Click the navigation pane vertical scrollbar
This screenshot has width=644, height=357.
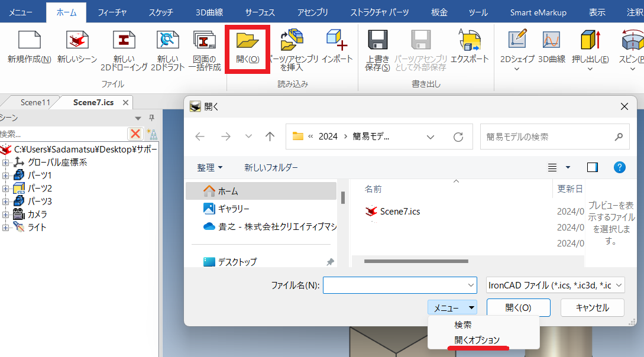(342, 197)
